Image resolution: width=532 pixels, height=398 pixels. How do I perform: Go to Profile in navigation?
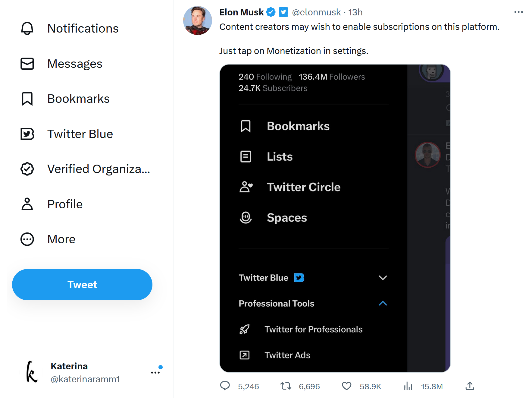(x=52, y=204)
